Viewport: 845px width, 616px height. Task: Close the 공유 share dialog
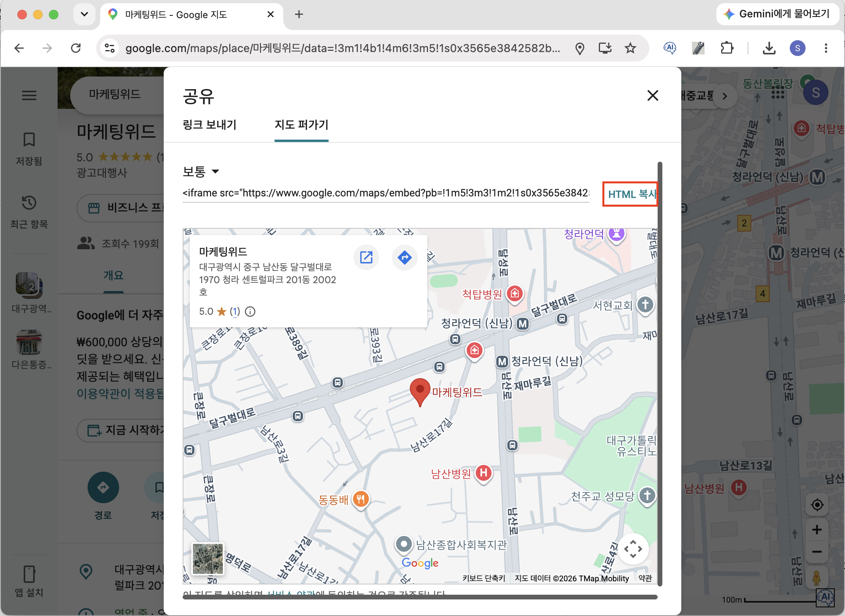click(x=652, y=95)
